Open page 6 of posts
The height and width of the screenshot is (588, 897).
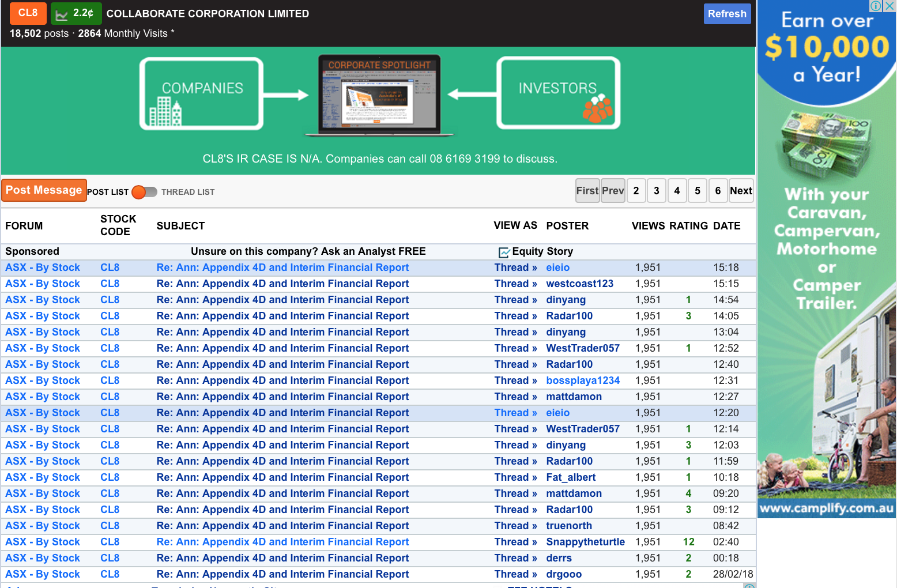[718, 191]
